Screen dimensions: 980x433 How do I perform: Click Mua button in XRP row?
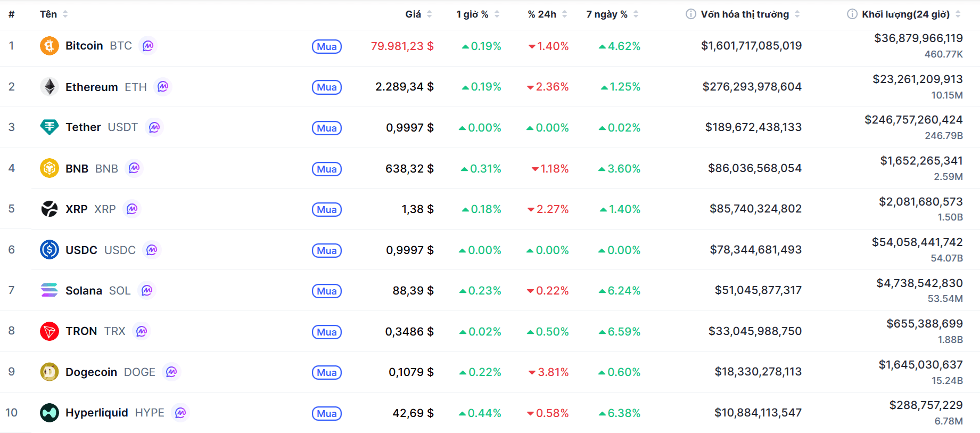(327, 209)
